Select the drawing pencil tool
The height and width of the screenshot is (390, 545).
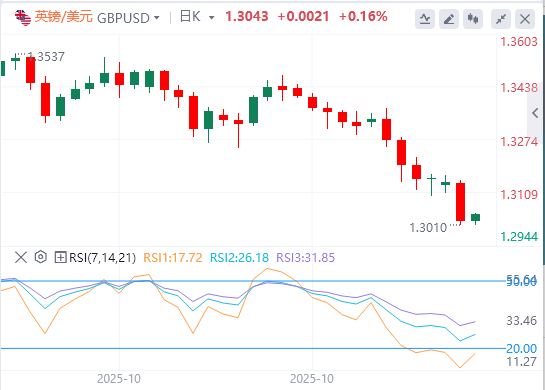(x=449, y=19)
